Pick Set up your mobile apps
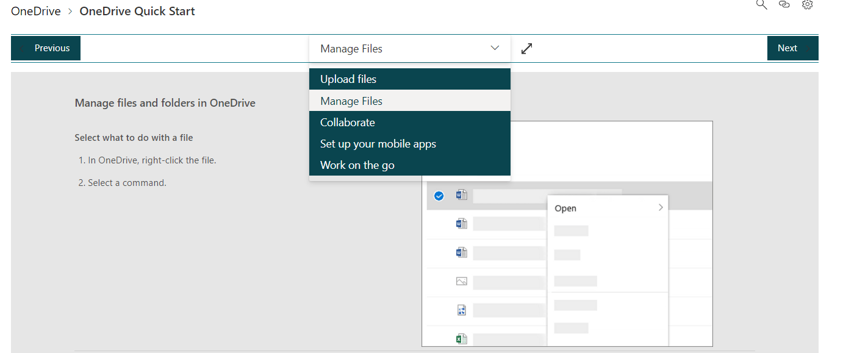The width and height of the screenshot is (868, 353). point(409,144)
